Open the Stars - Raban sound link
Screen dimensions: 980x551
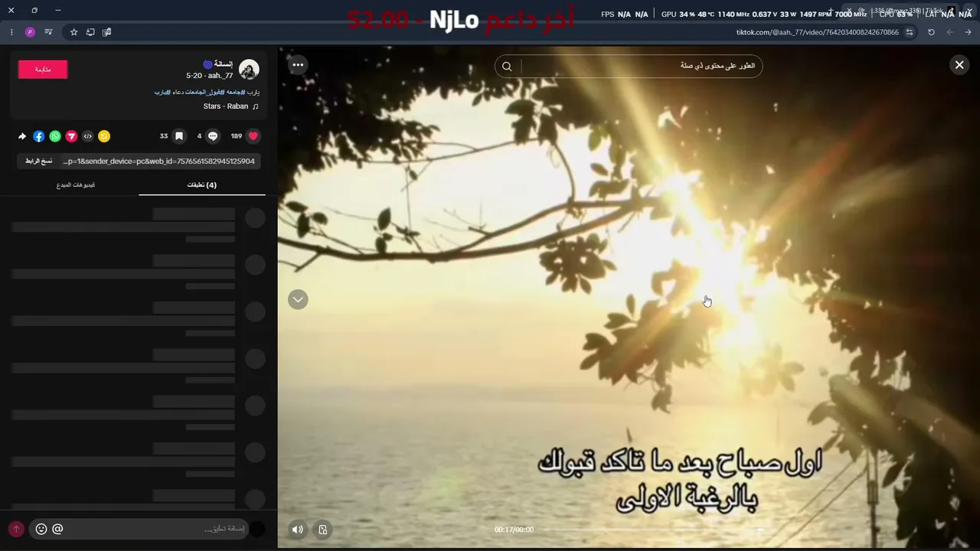coord(226,106)
